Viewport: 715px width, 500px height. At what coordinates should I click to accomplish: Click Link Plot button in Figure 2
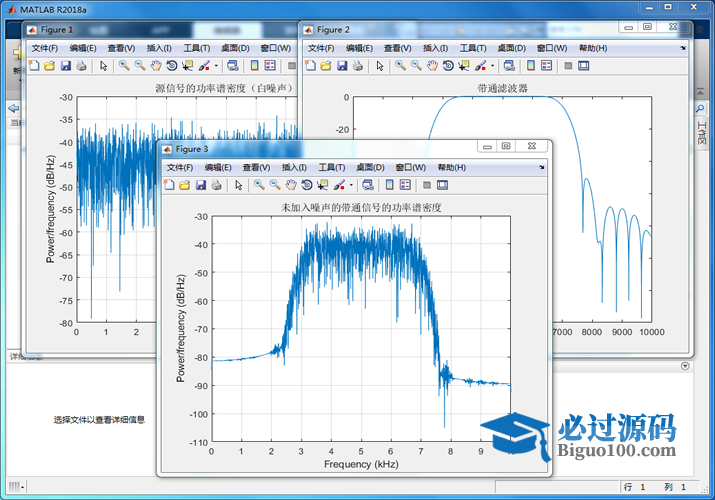(x=509, y=66)
